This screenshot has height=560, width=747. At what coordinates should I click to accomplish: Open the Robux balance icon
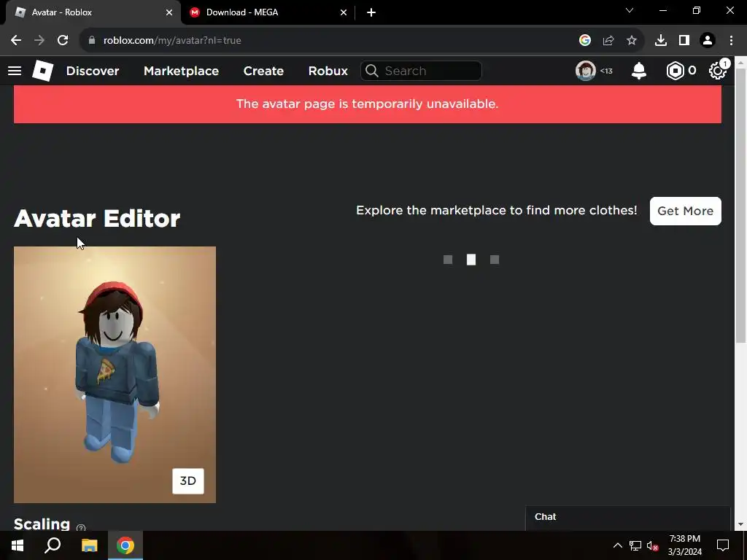click(x=675, y=71)
